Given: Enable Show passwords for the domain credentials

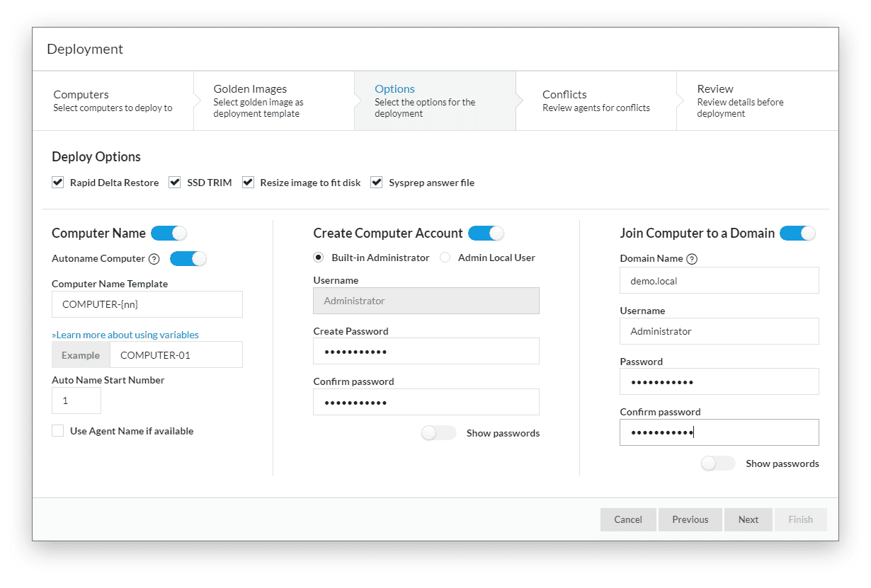Looking at the screenshot, I should pos(717,463).
